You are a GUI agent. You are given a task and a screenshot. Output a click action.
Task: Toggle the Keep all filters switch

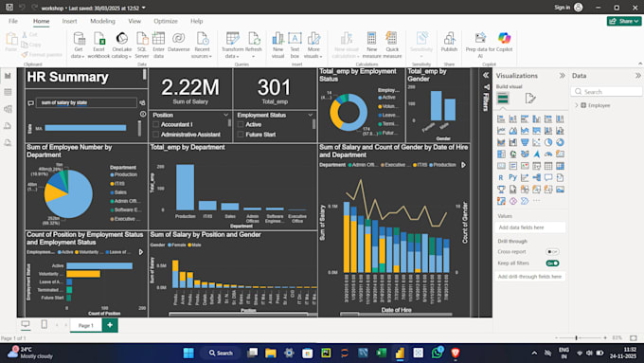pos(552,263)
